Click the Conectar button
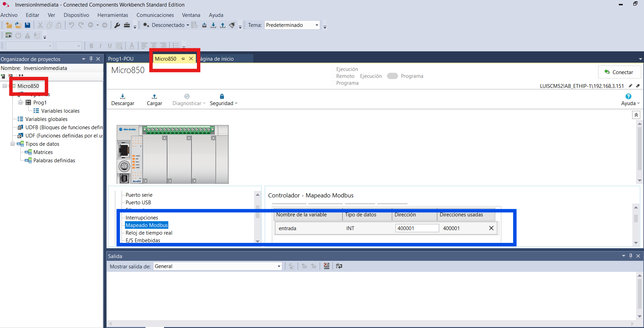Image resolution: width=644 pixels, height=328 pixels. click(619, 72)
